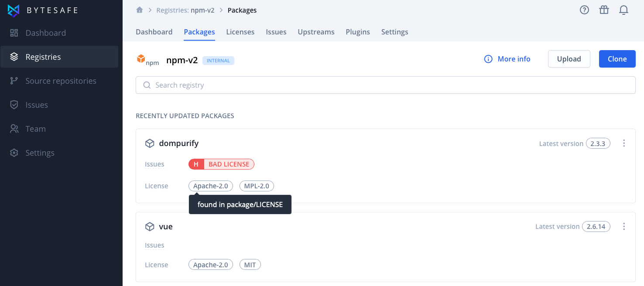Open dompurify three-dot options menu

coord(624,143)
